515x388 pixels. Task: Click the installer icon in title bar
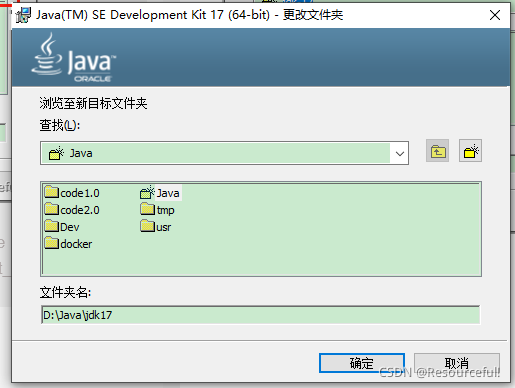(x=23, y=15)
